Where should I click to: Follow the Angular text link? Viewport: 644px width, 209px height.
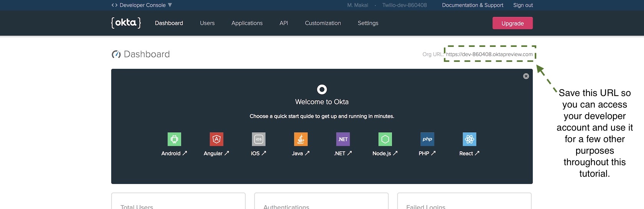point(213,153)
